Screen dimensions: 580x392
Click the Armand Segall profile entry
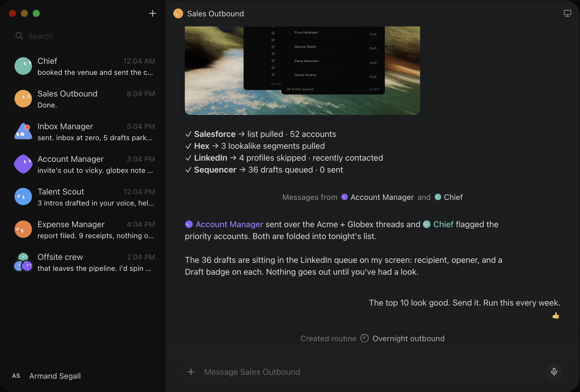(46, 376)
